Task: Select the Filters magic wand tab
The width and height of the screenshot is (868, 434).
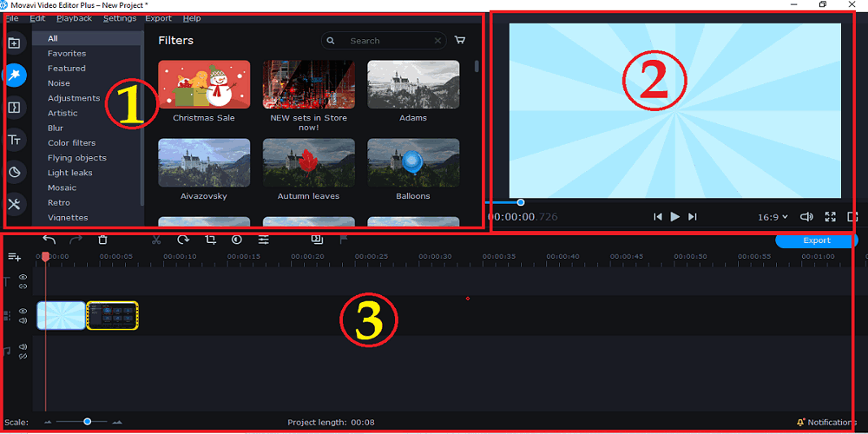Action: pyautogui.click(x=14, y=75)
